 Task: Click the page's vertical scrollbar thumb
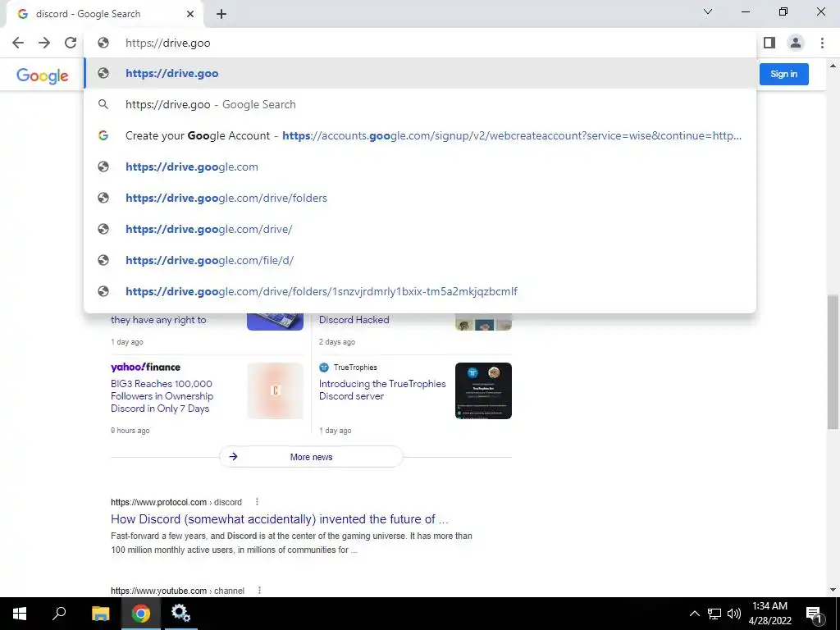click(833, 362)
